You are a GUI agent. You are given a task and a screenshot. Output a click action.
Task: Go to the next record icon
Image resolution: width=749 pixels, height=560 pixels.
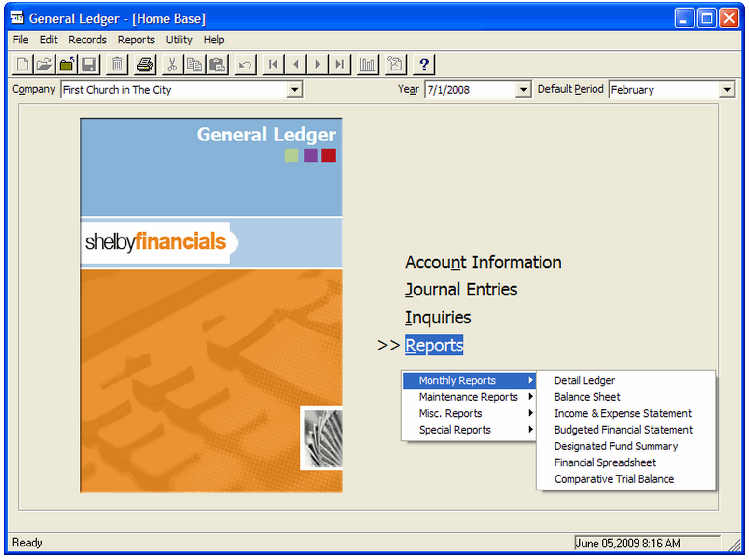coord(318,64)
